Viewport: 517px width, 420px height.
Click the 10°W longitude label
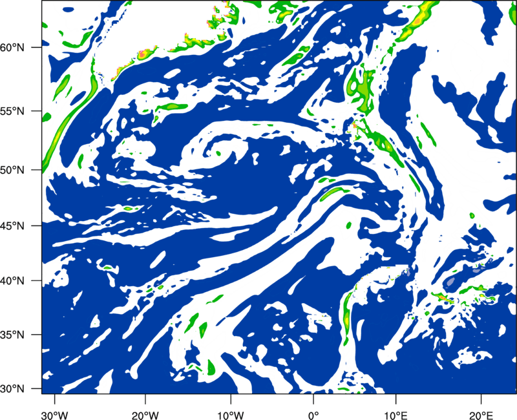pyautogui.click(x=230, y=415)
